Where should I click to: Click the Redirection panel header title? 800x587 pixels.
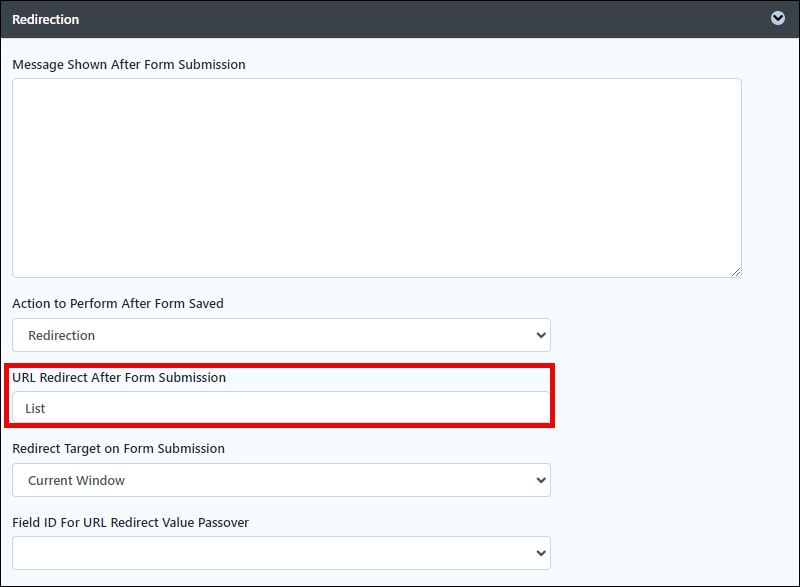coord(45,19)
